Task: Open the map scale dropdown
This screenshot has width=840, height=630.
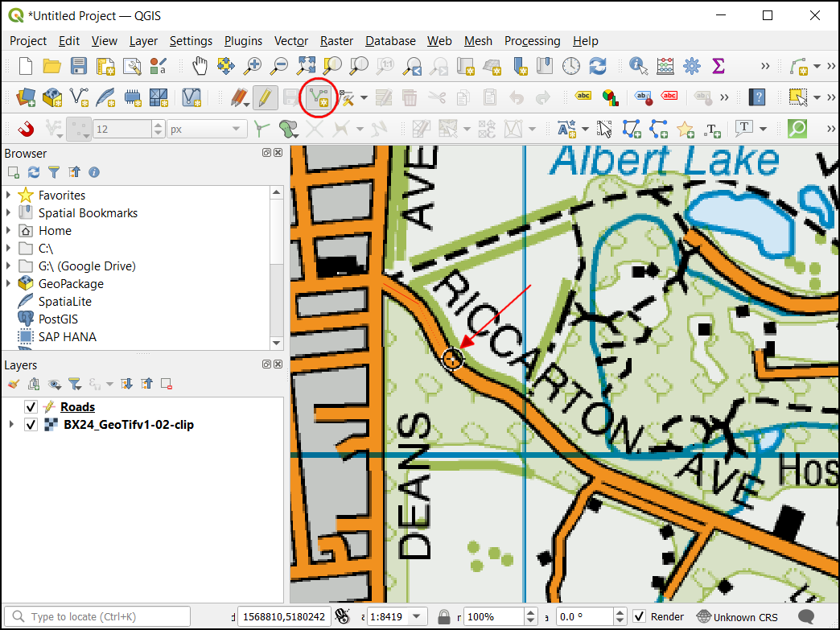Action: point(416,617)
